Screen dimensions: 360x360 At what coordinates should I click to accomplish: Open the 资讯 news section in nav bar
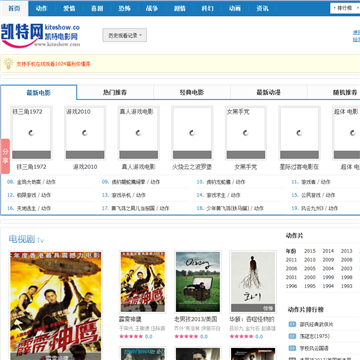(263, 9)
